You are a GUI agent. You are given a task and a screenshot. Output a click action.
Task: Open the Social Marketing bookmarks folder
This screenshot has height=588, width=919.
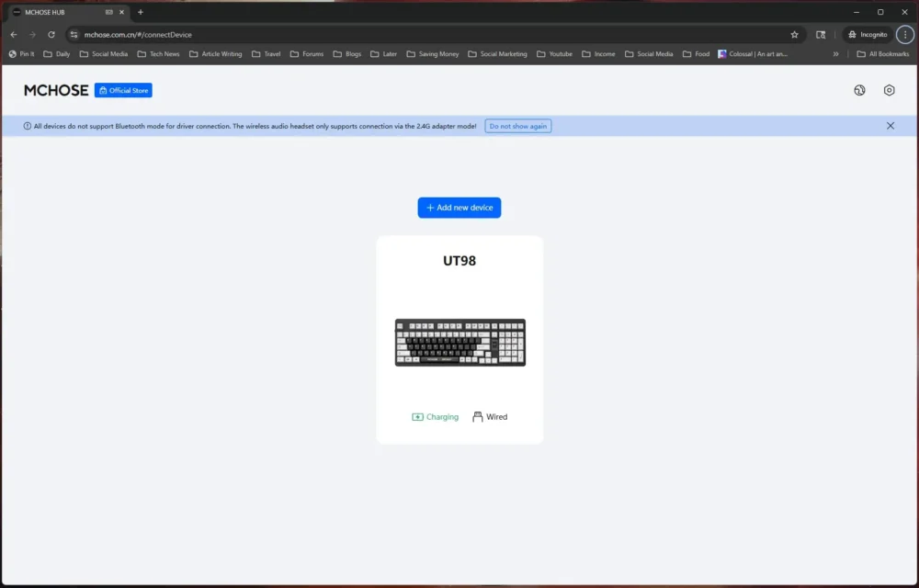pos(497,54)
